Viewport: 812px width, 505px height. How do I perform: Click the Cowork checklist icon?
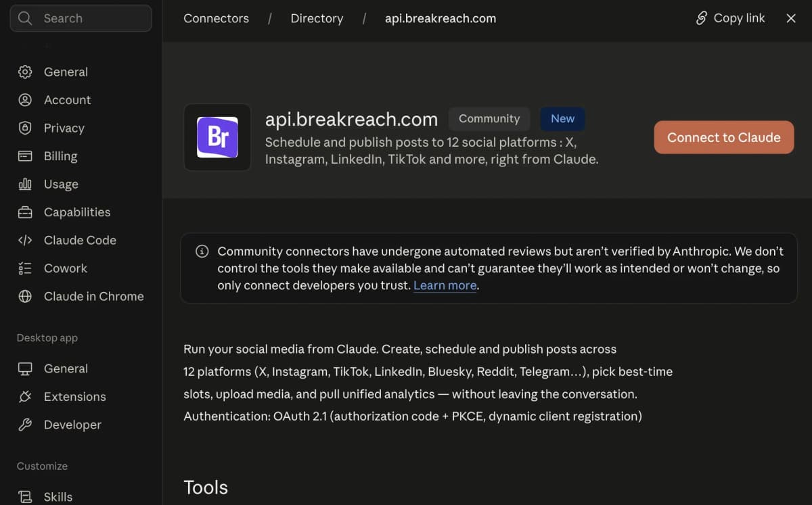coord(25,268)
